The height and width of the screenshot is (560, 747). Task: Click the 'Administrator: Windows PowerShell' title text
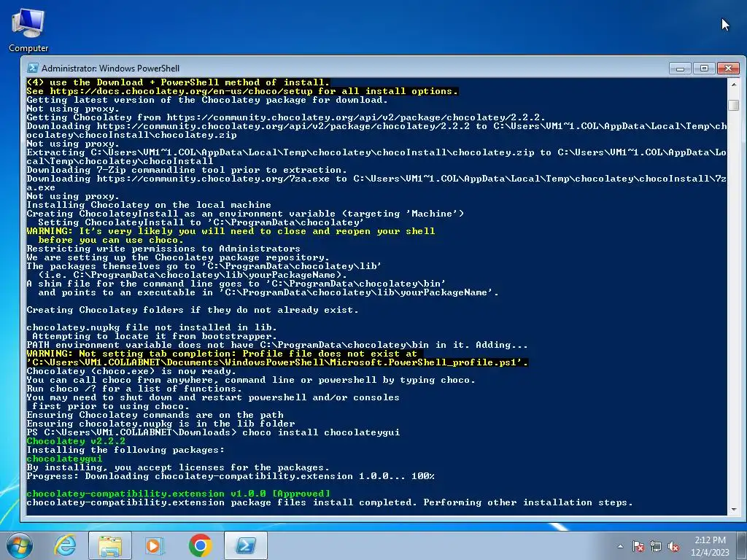[111, 68]
